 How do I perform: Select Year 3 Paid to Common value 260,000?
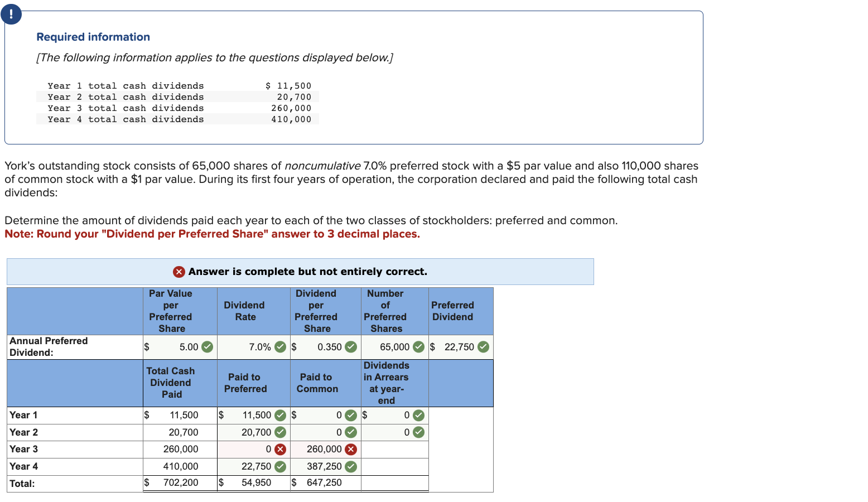[x=326, y=450]
